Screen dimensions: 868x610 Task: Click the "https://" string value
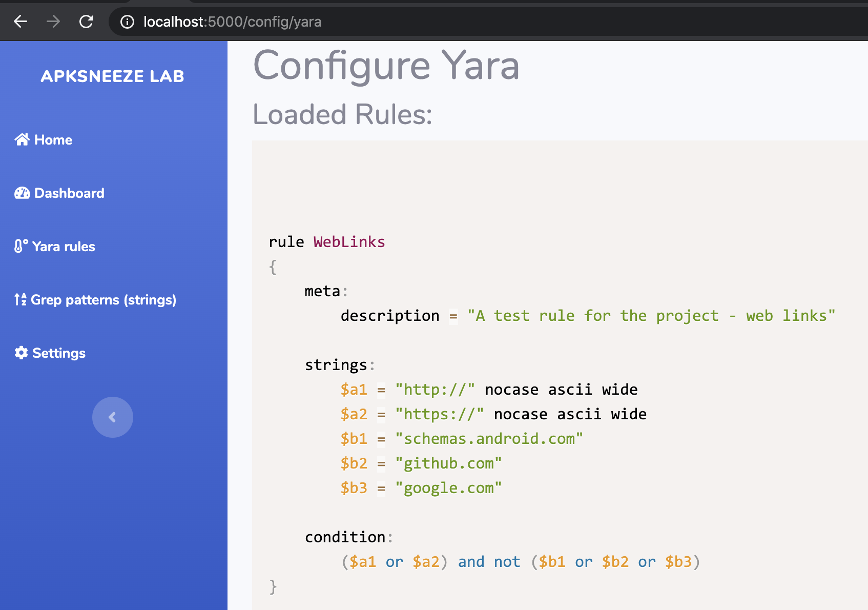(440, 414)
